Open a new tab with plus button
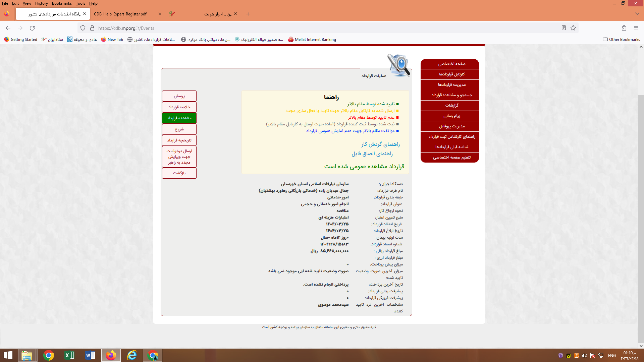The width and height of the screenshot is (644, 362). pyautogui.click(x=248, y=14)
